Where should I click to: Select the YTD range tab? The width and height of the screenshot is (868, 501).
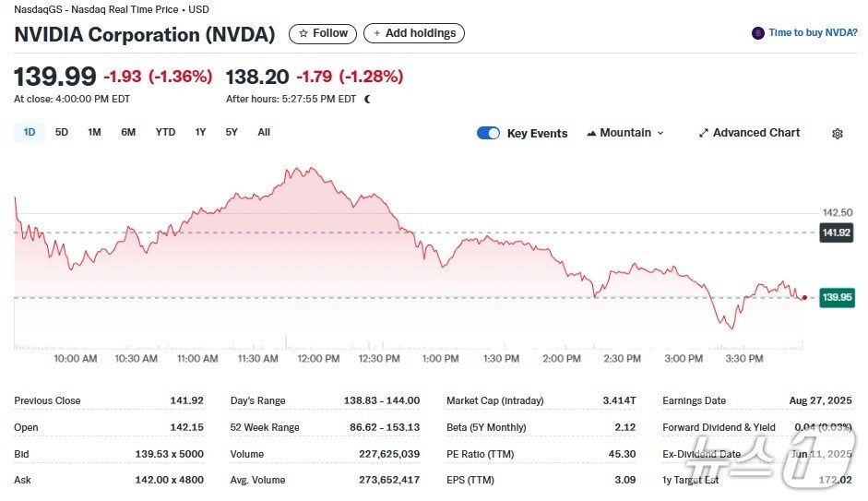tap(165, 132)
